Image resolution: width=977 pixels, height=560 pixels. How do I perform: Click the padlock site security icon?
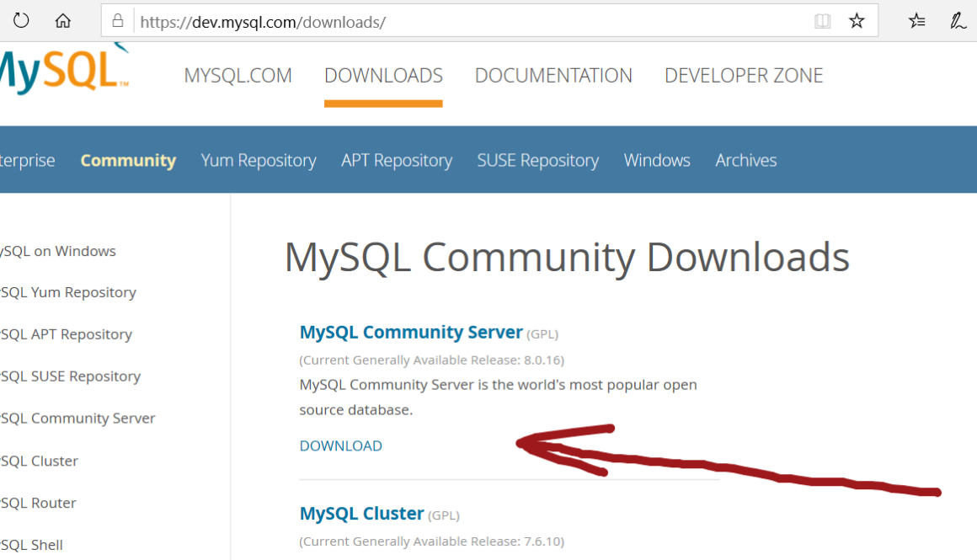[x=118, y=22]
